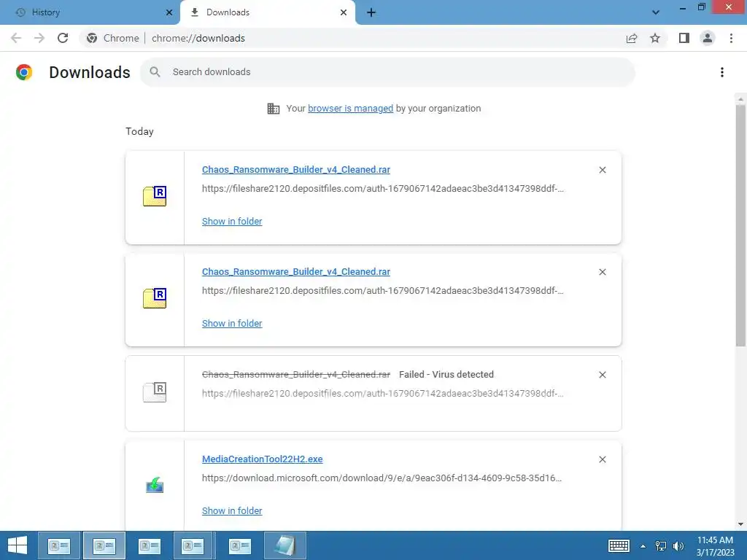Open first Chaos_Ransomware_Builder_v4_Cleaned.rar link
Image resolution: width=747 pixels, height=560 pixels.
click(x=296, y=169)
